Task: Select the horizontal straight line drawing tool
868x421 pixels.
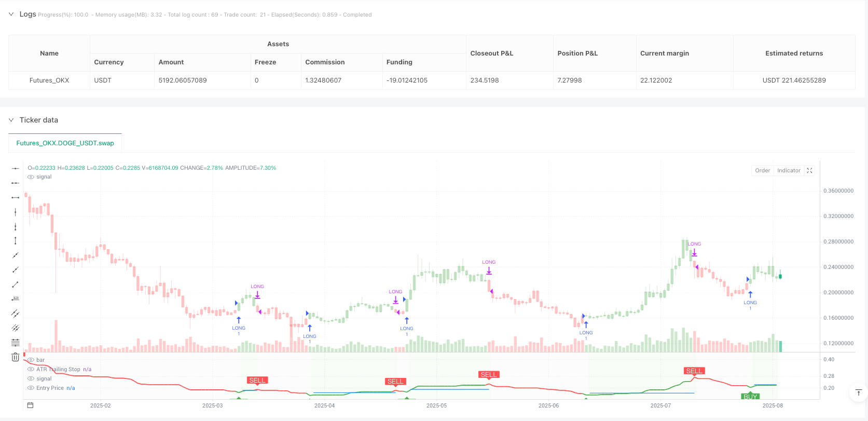Action: point(16,168)
